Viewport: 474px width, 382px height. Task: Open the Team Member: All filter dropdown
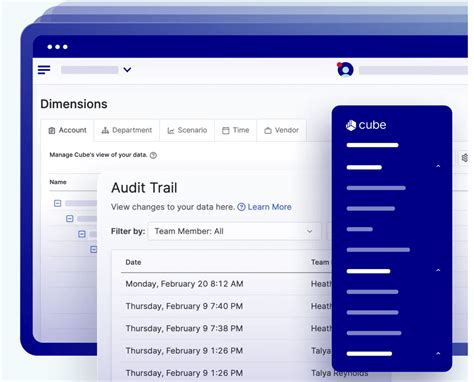[234, 231]
